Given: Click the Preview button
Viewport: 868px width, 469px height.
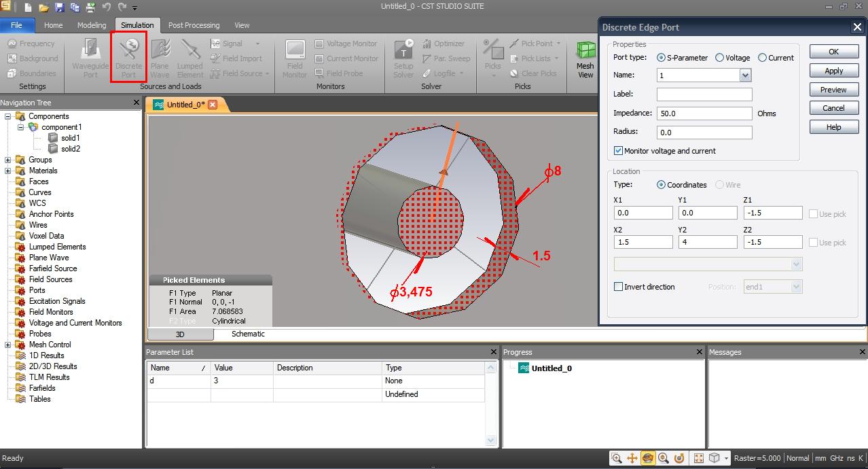Looking at the screenshot, I should pos(833,90).
